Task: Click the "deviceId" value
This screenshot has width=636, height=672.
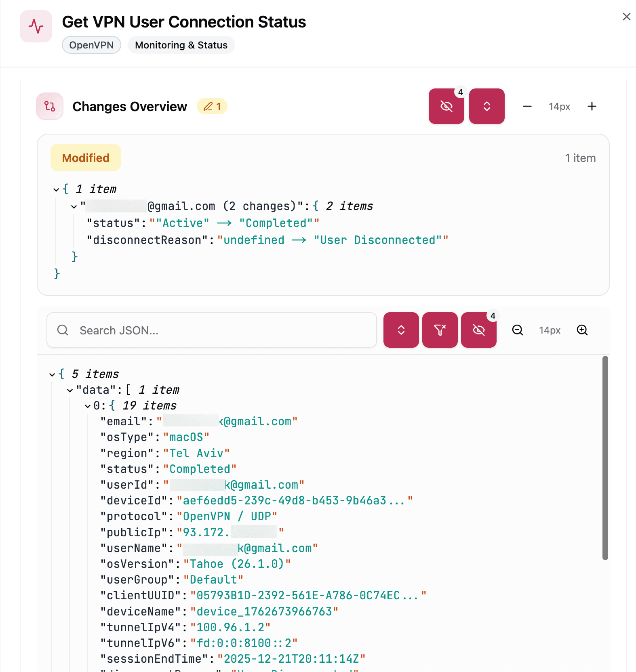Action: 295,500
